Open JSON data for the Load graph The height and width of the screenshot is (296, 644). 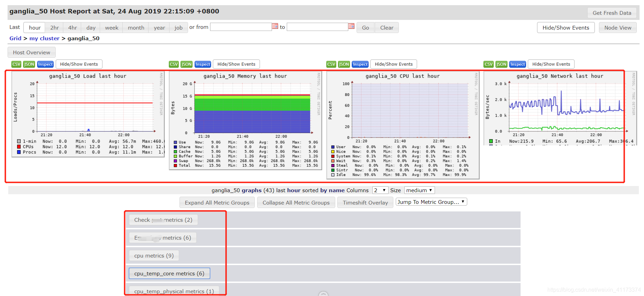click(29, 64)
